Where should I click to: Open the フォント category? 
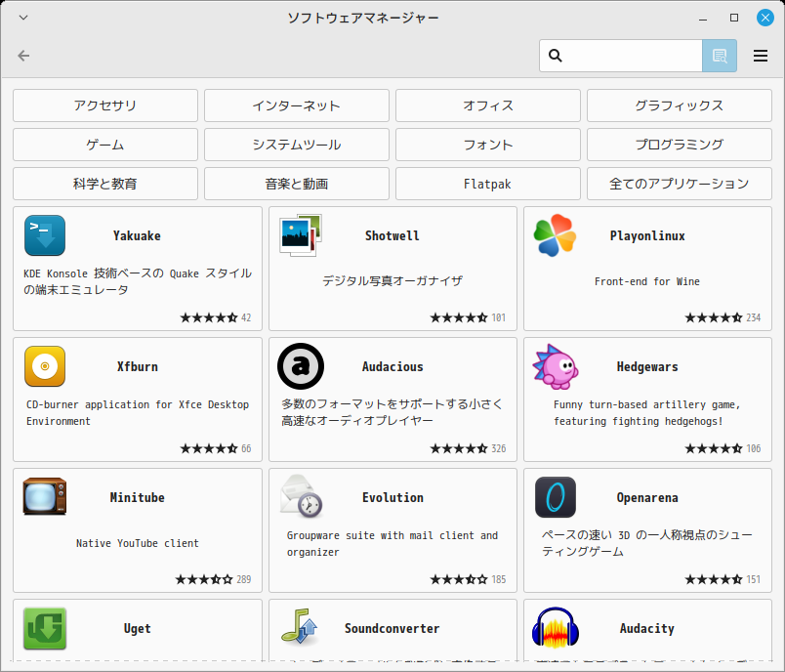pos(488,145)
